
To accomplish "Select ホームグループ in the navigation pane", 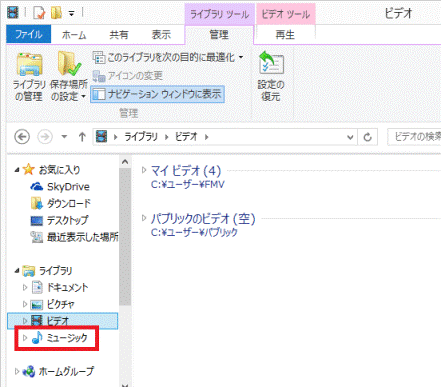I will click(66, 371).
